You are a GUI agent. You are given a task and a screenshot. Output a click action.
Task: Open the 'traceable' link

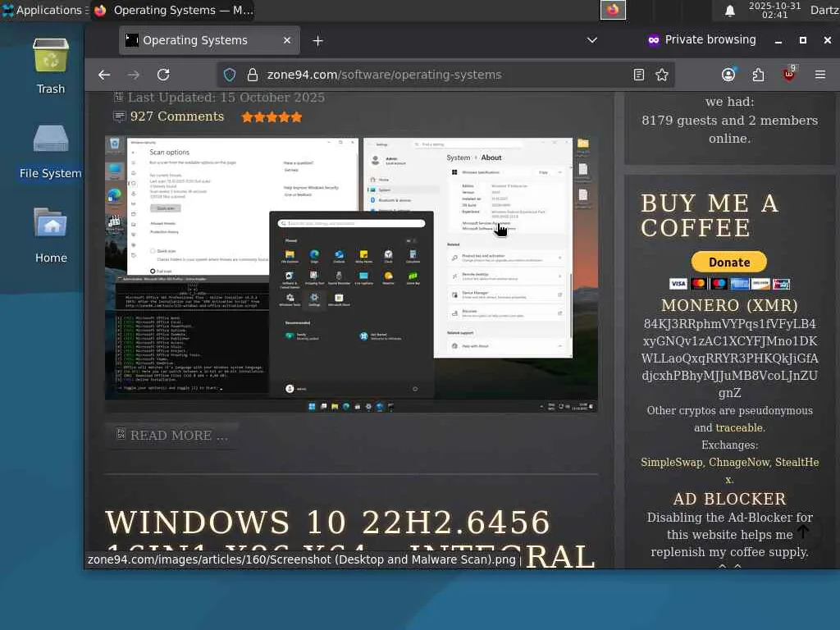tap(740, 427)
